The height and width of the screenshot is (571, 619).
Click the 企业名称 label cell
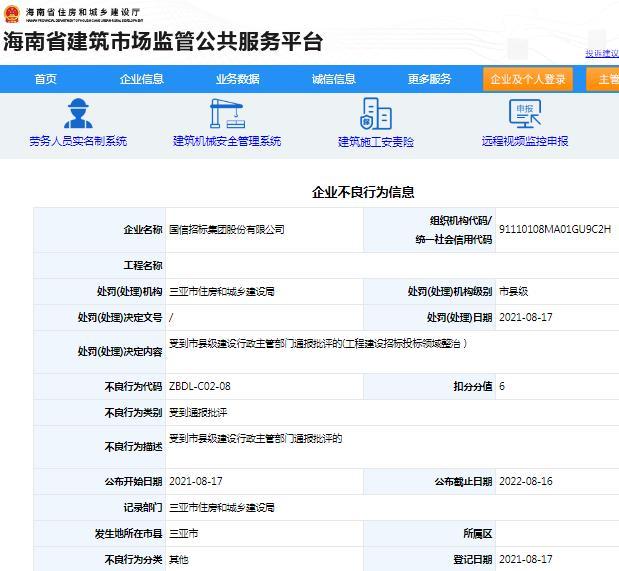tap(100, 230)
